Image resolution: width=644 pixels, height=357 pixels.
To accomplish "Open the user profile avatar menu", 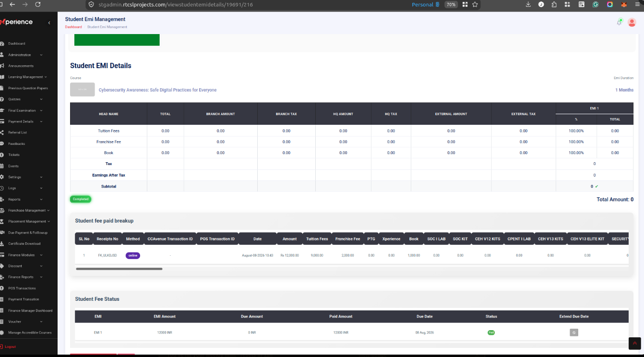I will pyautogui.click(x=632, y=22).
